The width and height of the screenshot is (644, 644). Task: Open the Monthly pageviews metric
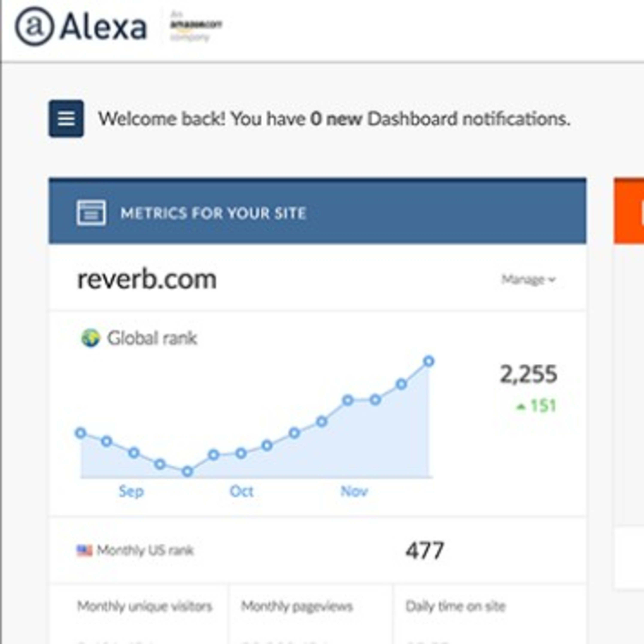tap(297, 606)
